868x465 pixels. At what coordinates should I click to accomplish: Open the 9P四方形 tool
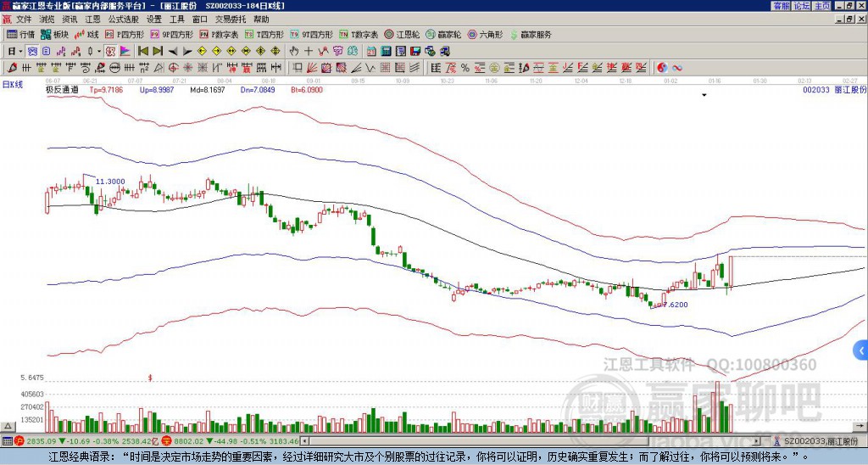(x=171, y=34)
